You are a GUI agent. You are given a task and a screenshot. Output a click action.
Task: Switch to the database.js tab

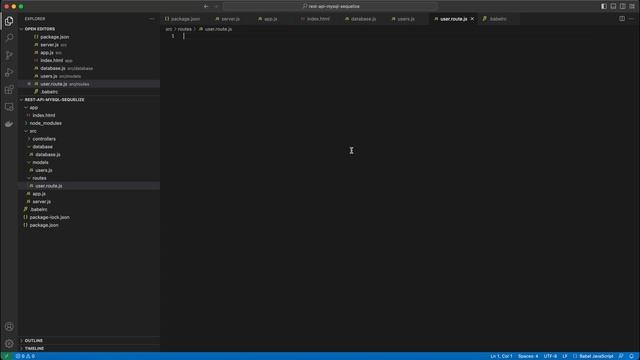click(x=363, y=19)
